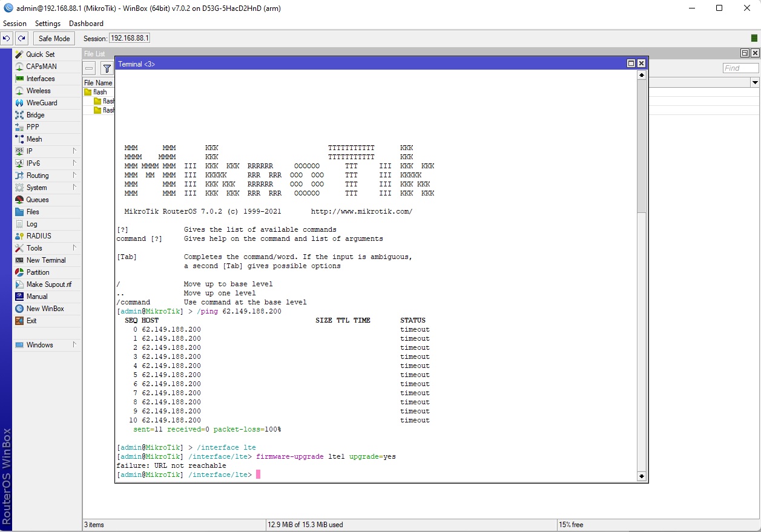This screenshot has width=761, height=532.
Task: Click the terminal scrollbar down arrow
Action: coord(642,476)
